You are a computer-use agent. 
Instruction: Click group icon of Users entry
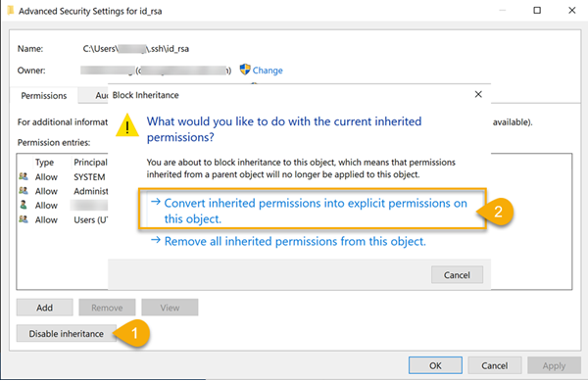pyautogui.click(x=24, y=219)
